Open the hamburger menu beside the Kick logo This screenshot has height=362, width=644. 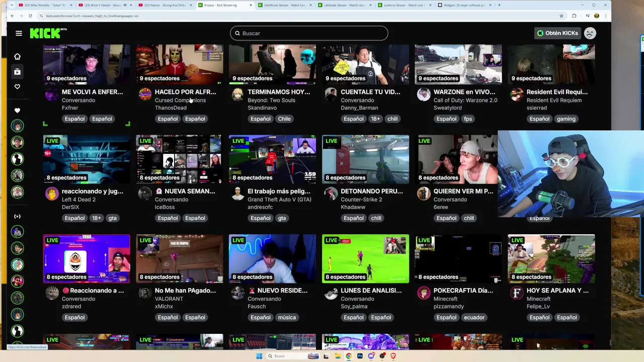coord(19,33)
